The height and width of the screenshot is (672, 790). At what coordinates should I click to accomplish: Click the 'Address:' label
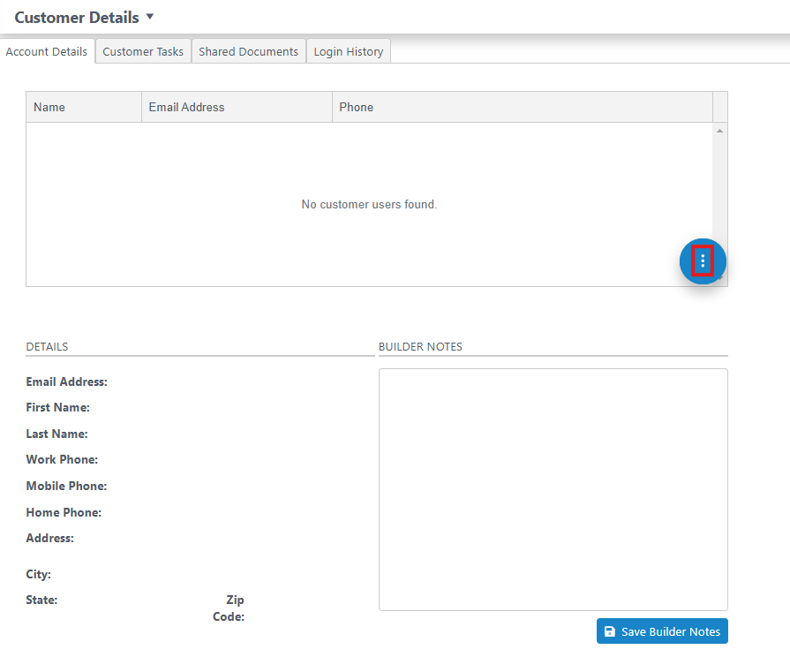[50, 538]
